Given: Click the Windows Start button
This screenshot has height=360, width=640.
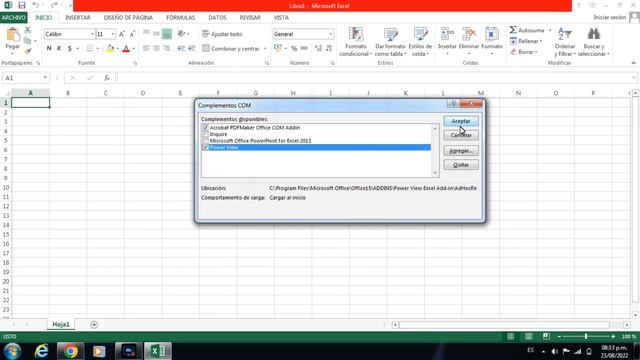Looking at the screenshot, I should (13, 351).
